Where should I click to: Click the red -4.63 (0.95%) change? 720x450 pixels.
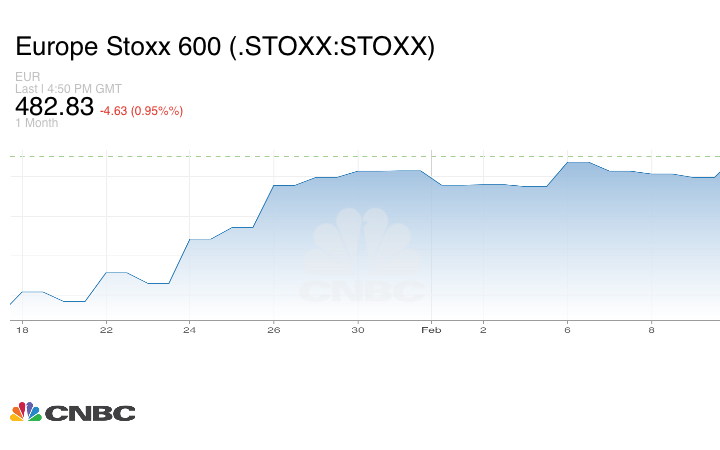click(x=141, y=110)
